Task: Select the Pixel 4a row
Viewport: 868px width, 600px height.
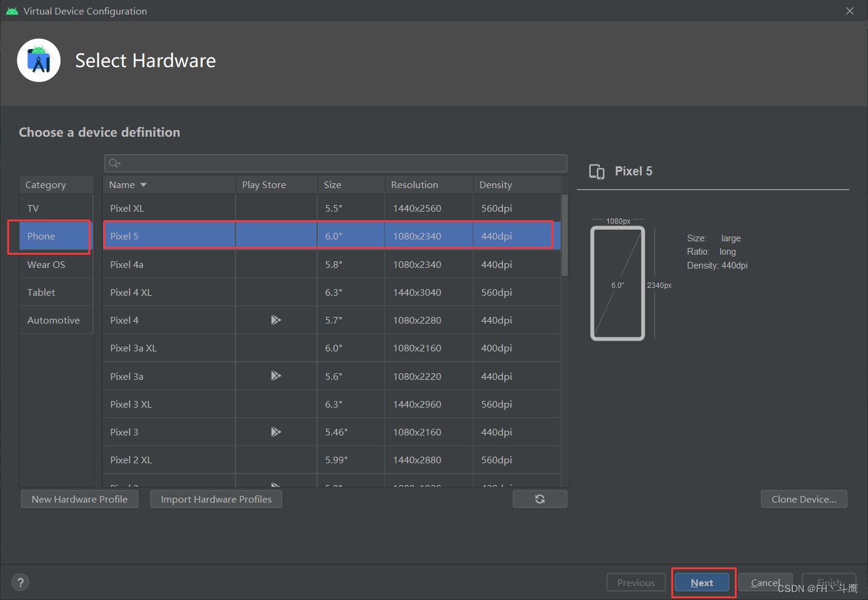Action: [332, 264]
